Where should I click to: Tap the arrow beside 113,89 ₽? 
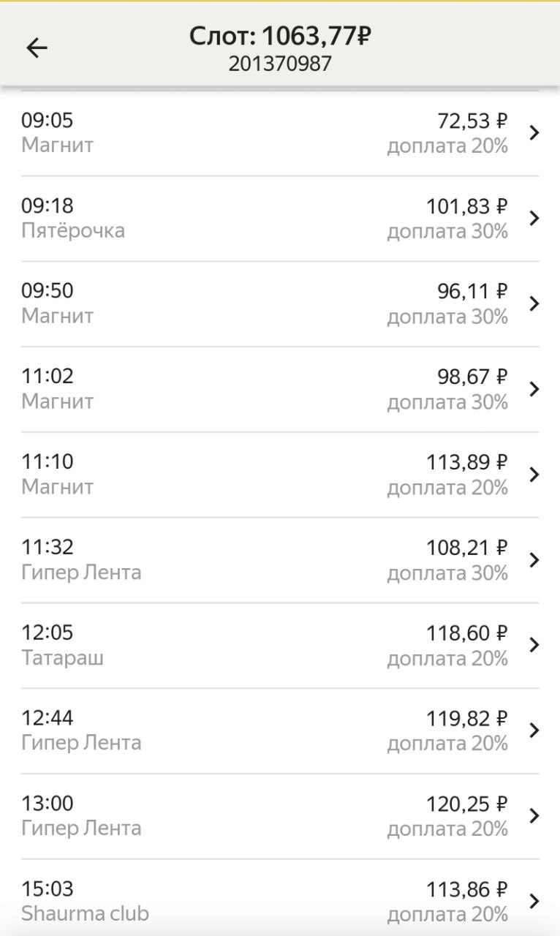click(534, 475)
